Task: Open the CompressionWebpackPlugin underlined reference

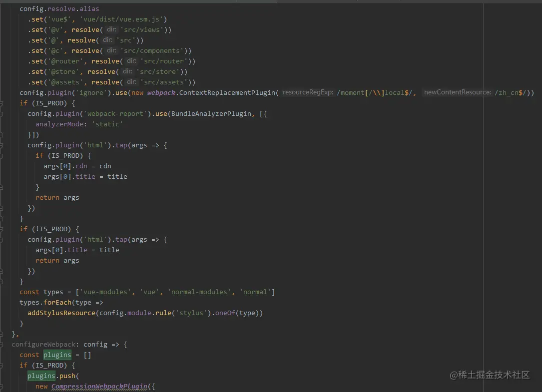Action: (99, 386)
